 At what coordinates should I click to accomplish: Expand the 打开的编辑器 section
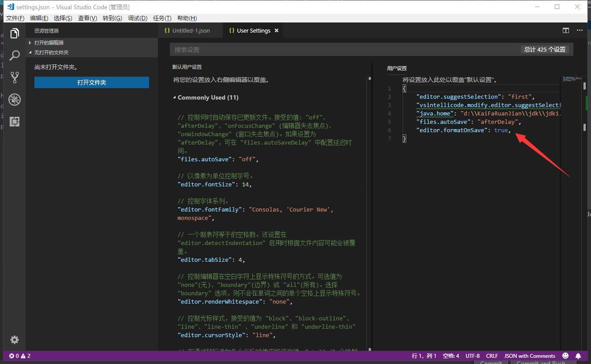(x=92, y=43)
